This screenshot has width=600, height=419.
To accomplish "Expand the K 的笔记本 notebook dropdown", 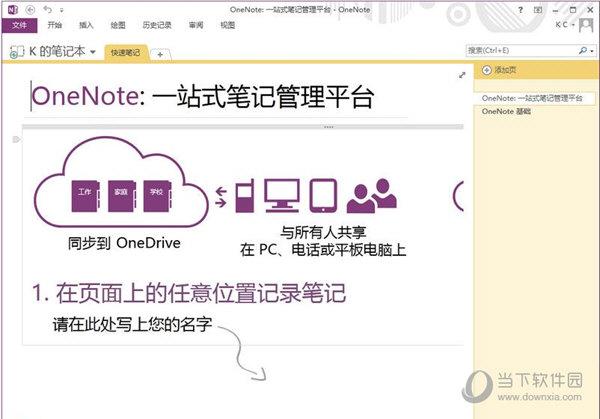I will click(93, 52).
